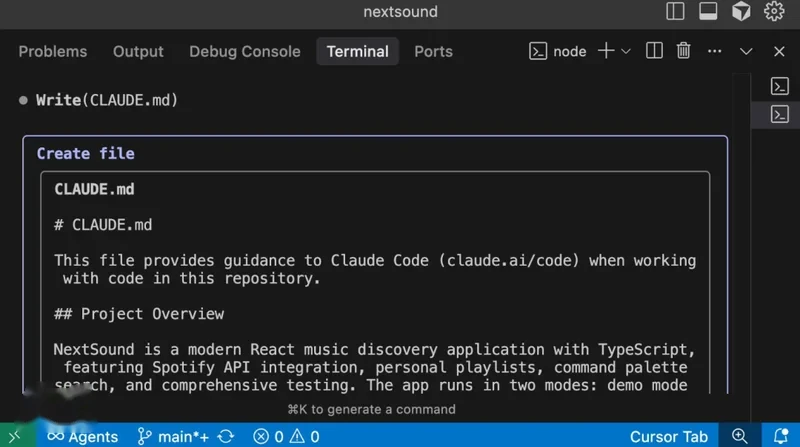Click the nextsound window title
Viewport: 800px width, 447px height.
(x=401, y=11)
